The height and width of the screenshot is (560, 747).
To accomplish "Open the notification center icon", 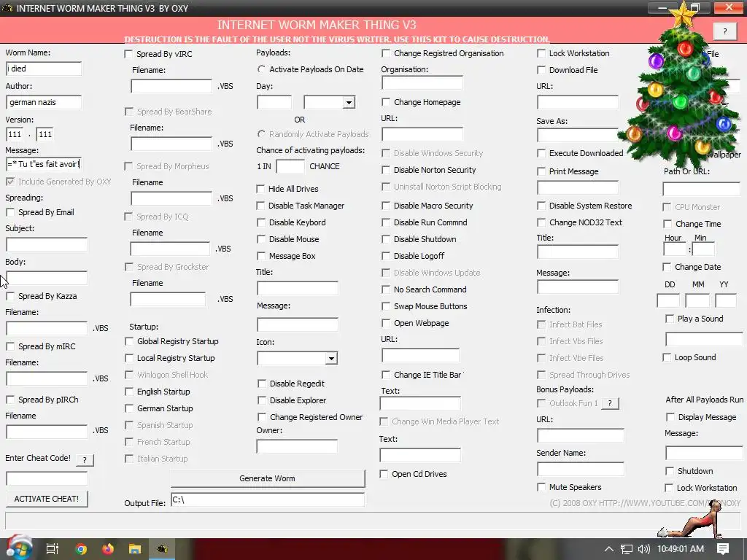I will point(723,549).
